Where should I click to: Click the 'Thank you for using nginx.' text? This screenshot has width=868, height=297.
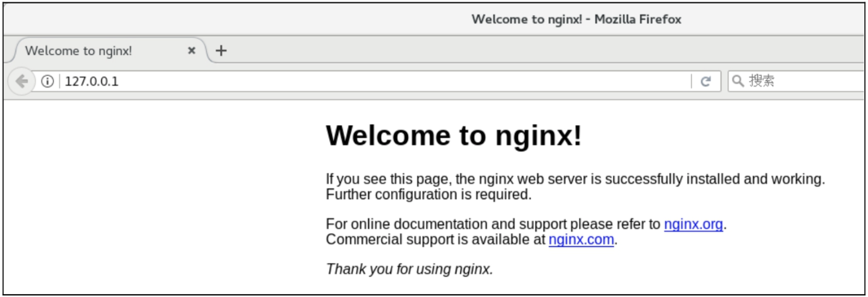pyautogui.click(x=409, y=269)
